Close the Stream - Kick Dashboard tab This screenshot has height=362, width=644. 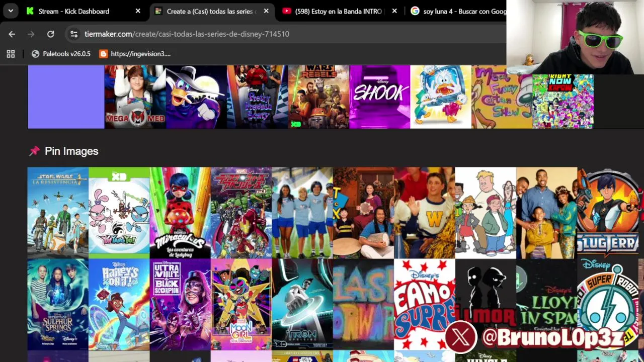(x=138, y=11)
